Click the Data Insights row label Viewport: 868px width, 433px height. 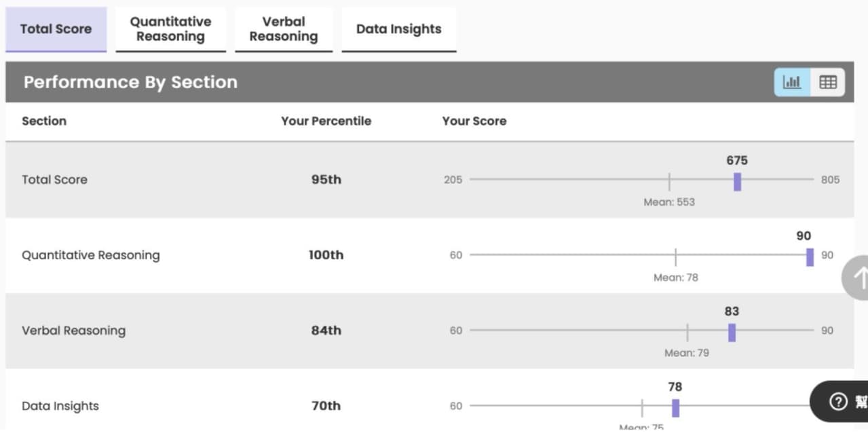pos(60,406)
